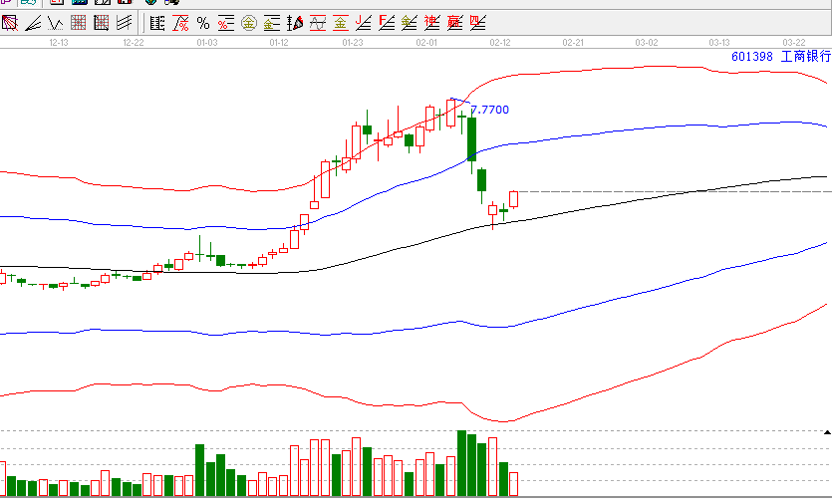Select the gold 金 angle lines tool
This screenshot has width=832, height=504.
coord(410,23)
